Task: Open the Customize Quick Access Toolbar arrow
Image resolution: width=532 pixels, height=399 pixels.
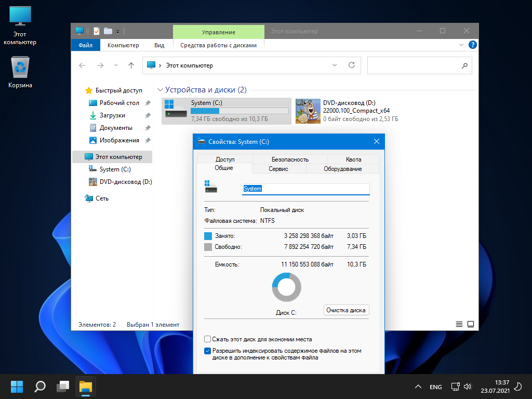Action: [x=117, y=31]
